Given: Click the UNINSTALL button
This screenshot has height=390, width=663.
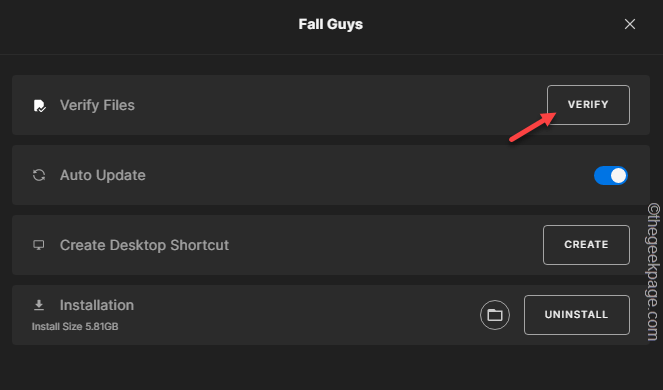Looking at the screenshot, I should coord(577,315).
